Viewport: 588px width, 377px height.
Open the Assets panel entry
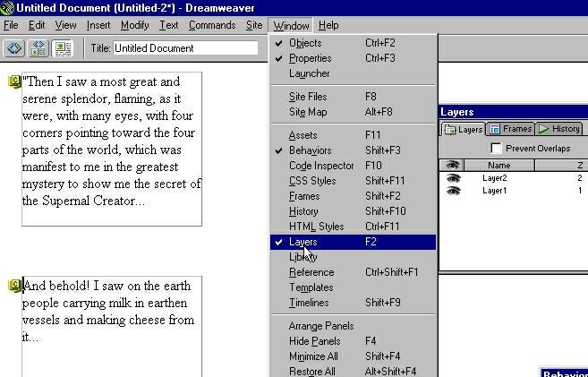click(x=353, y=135)
